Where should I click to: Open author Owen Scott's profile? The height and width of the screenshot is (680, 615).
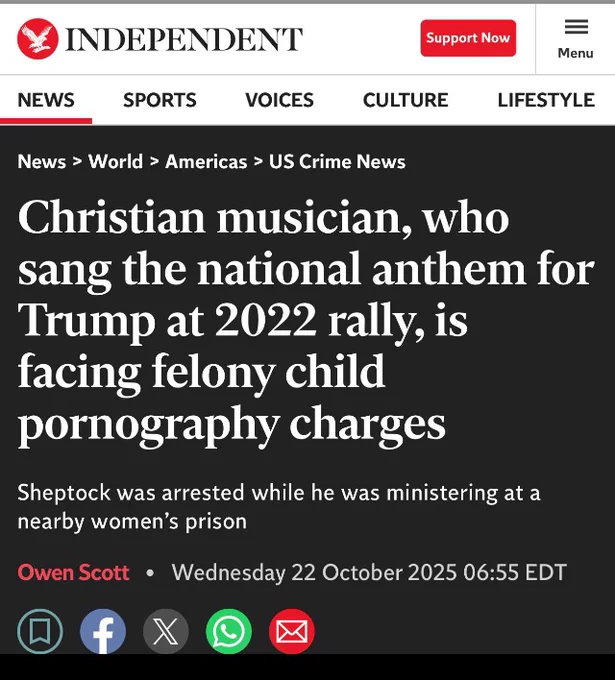73,573
